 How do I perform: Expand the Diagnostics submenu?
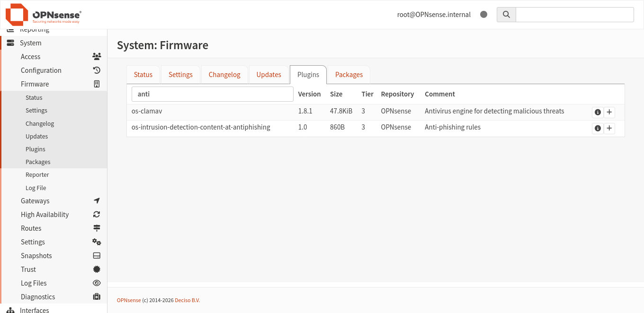tap(54, 296)
